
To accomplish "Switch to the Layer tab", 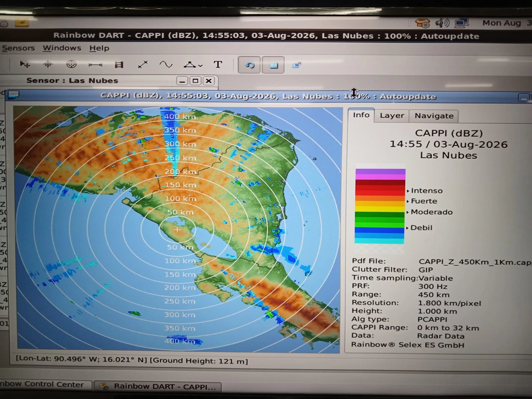I will click(x=392, y=116).
